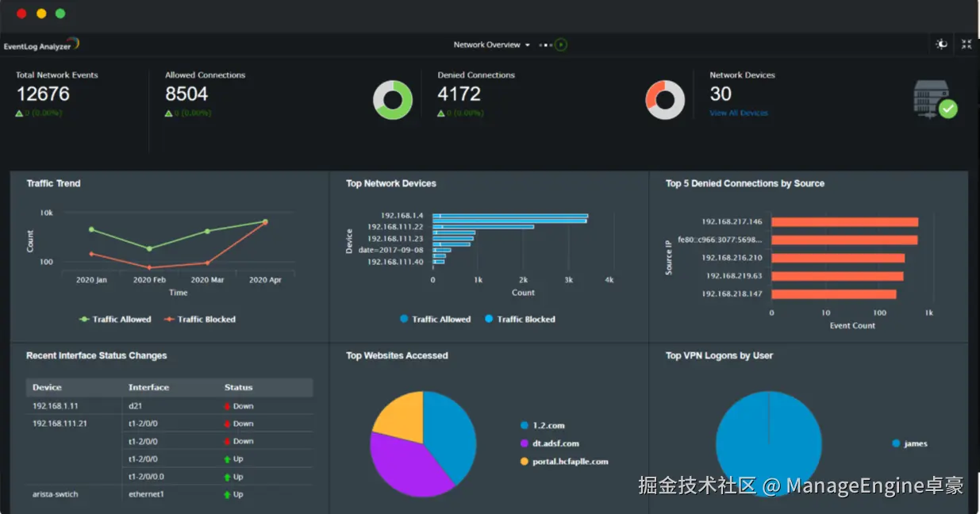
Task: Click the slideshow play button
Action: point(561,44)
